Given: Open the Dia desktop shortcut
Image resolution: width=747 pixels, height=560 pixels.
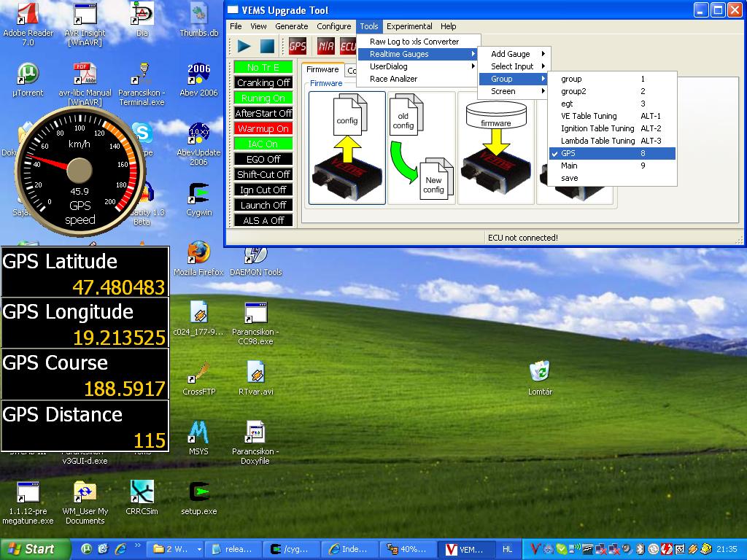Looking at the screenshot, I should (x=142, y=20).
